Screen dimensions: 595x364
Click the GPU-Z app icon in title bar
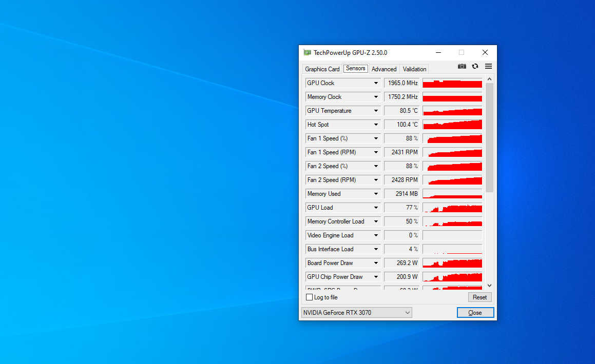tap(307, 53)
